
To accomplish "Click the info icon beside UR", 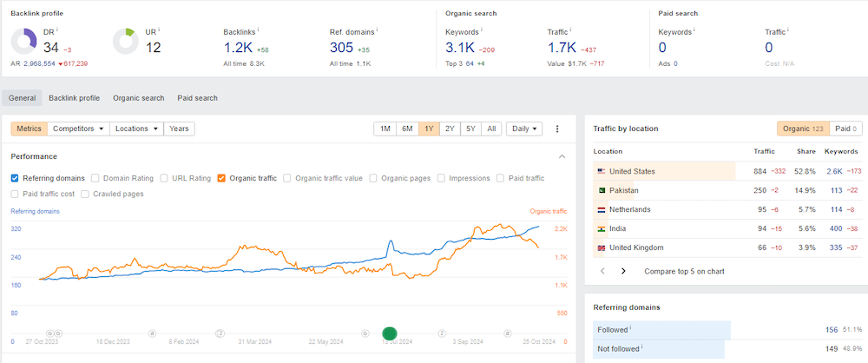I will [160, 30].
